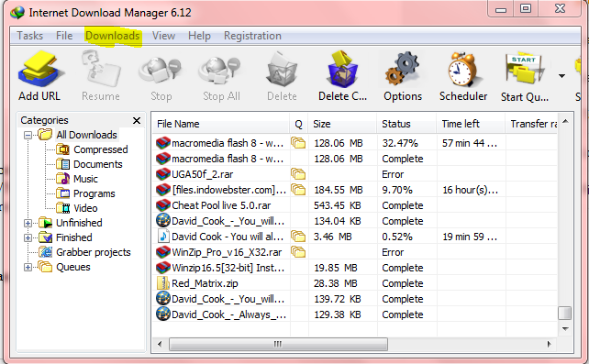Click the Finished folder icon
Screen dimensions: 589x364
[x=46, y=237]
